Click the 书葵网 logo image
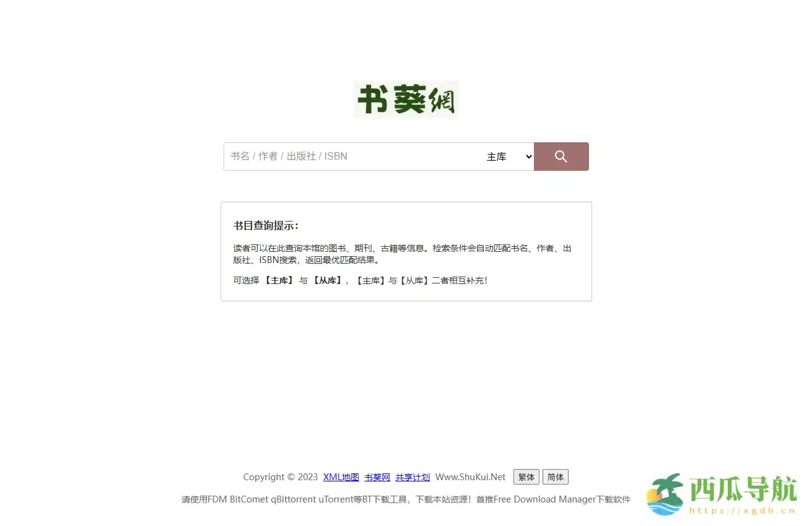 point(406,99)
